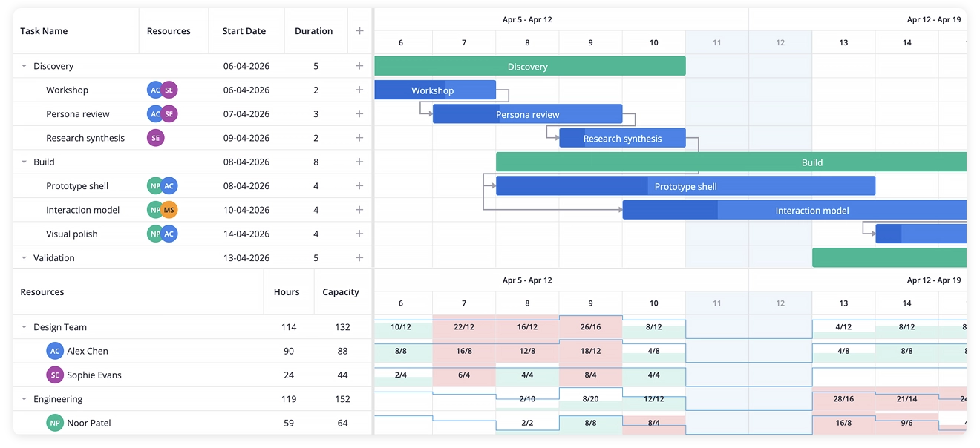The width and height of the screenshot is (980, 448).
Task: Collapse the Discovery task group
Action: [24, 66]
